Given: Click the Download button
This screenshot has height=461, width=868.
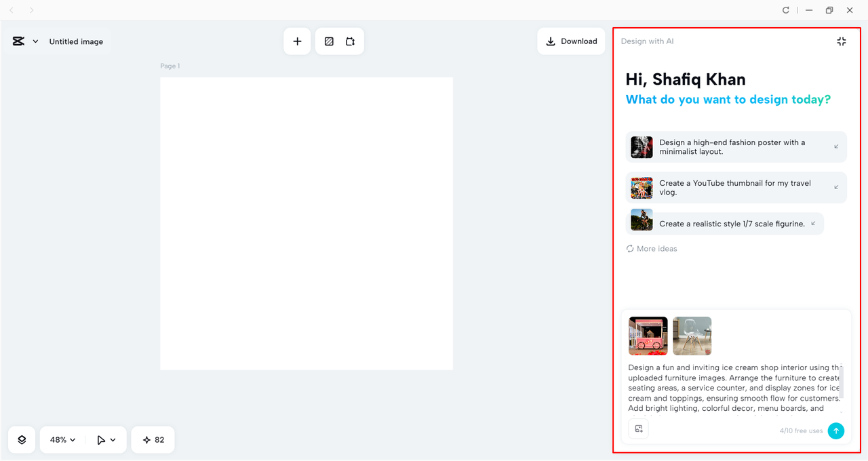Looking at the screenshot, I should pyautogui.click(x=571, y=41).
